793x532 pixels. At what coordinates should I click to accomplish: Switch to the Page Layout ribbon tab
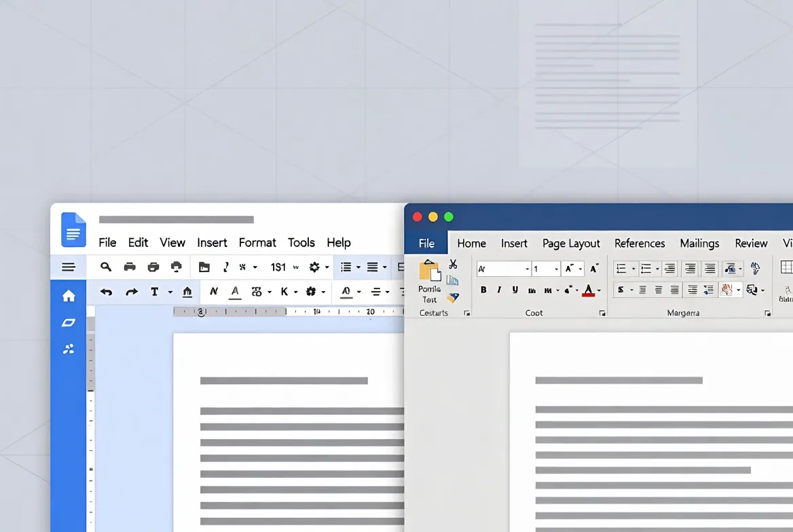click(x=571, y=243)
